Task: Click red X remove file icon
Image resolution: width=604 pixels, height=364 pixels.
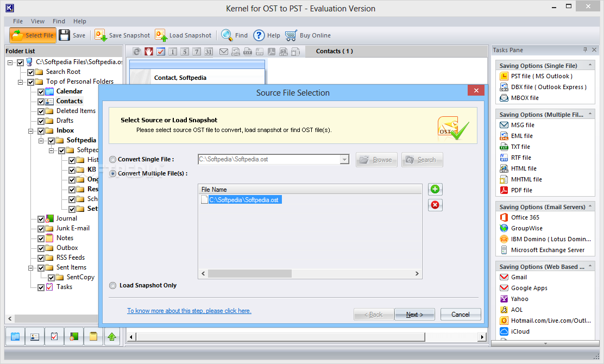Action: click(x=435, y=205)
